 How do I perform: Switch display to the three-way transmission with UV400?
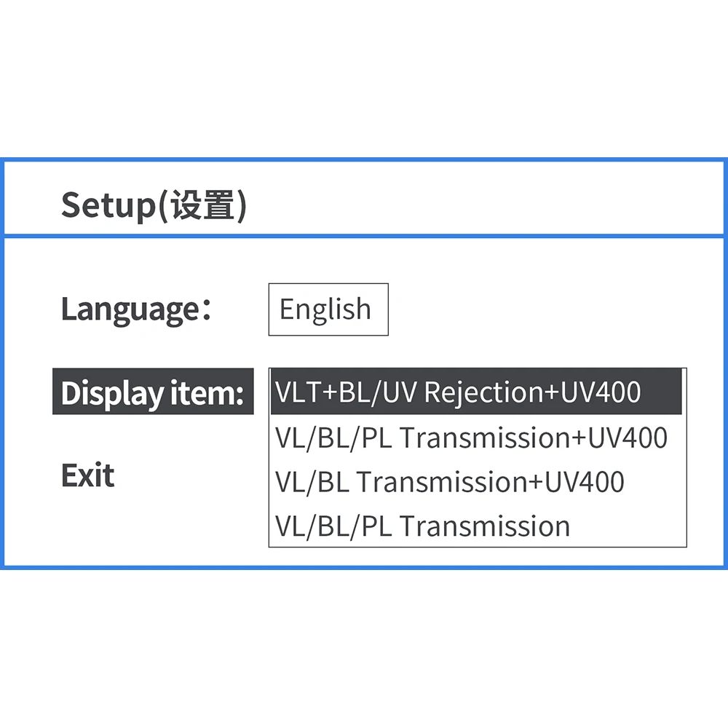471,438
